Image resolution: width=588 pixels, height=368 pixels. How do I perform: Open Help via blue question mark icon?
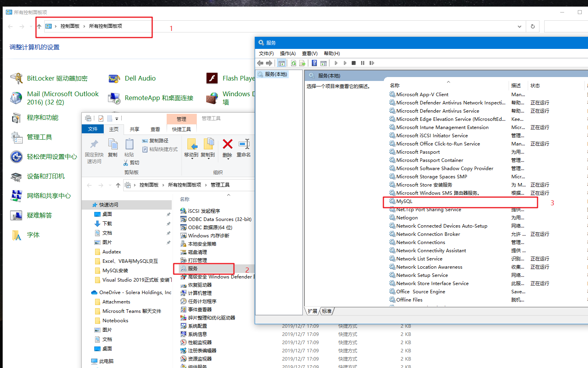coord(315,63)
